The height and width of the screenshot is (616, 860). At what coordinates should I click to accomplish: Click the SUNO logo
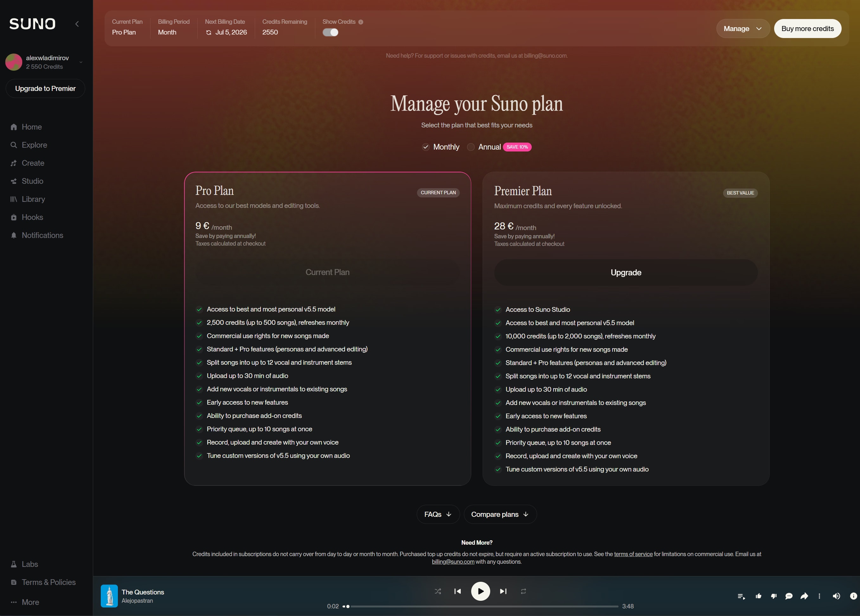point(32,24)
